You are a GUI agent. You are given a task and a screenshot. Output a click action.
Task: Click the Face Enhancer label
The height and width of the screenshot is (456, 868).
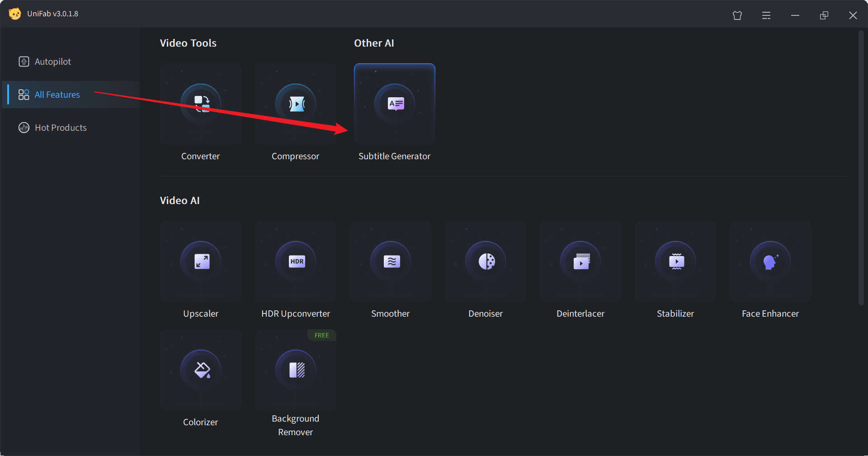pos(770,313)
